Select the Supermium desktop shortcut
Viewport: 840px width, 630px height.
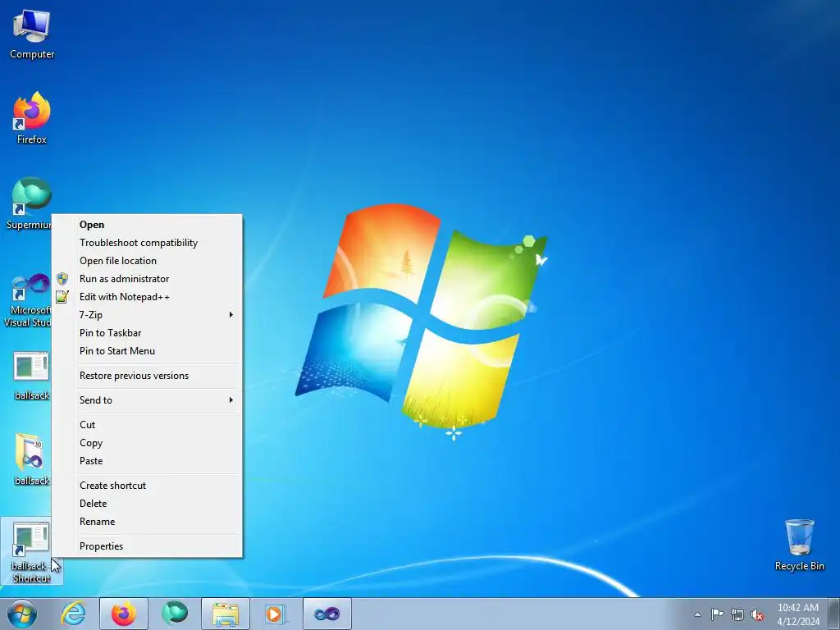coord(30,203)
